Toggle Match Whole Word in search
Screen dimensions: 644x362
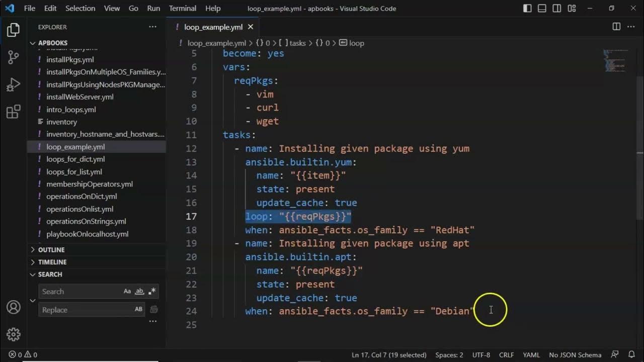tap(140, 291)
